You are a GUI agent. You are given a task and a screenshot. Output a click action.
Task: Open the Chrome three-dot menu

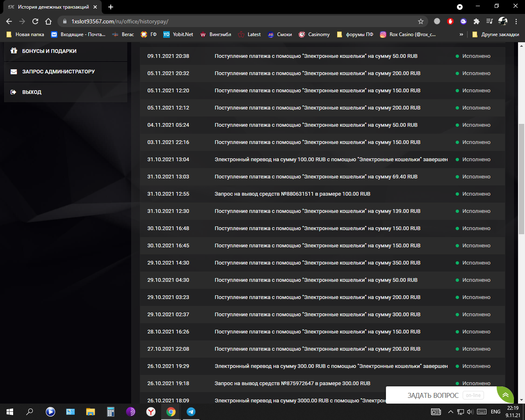point(516,21)
